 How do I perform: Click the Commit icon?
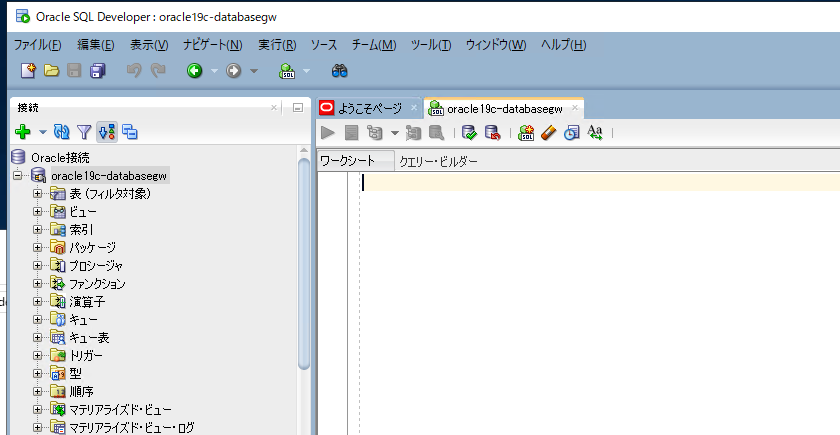point(469,132)
